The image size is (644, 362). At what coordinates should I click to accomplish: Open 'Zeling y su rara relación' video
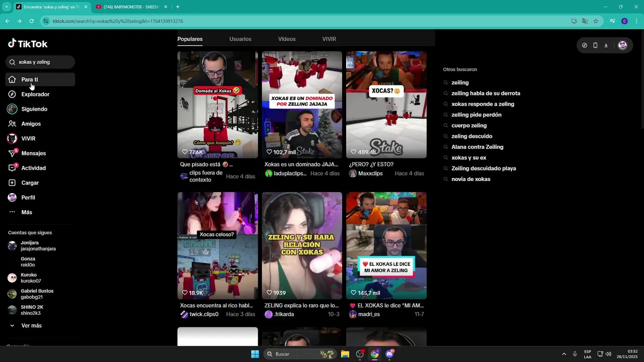pos(302,245)
